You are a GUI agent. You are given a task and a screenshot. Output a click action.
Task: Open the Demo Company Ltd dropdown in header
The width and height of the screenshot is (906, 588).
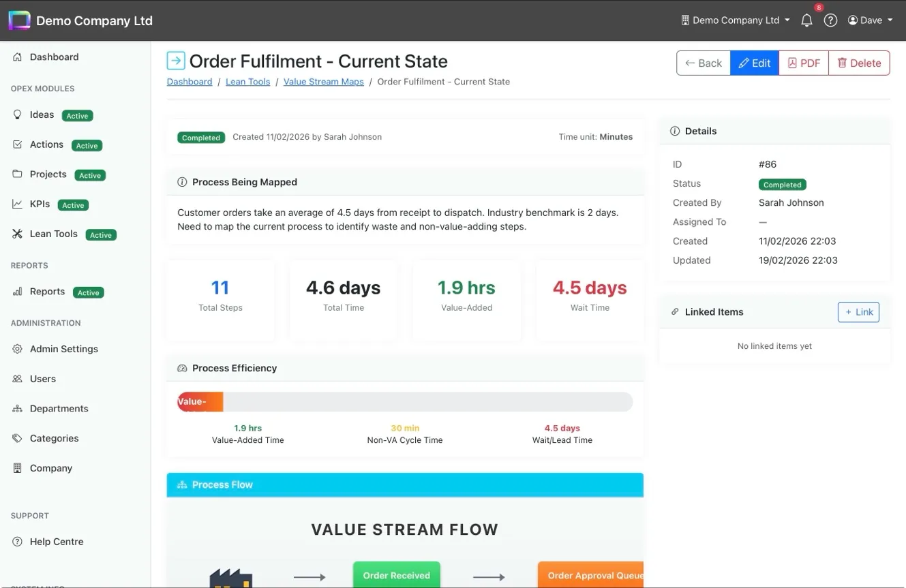point(735,20)
